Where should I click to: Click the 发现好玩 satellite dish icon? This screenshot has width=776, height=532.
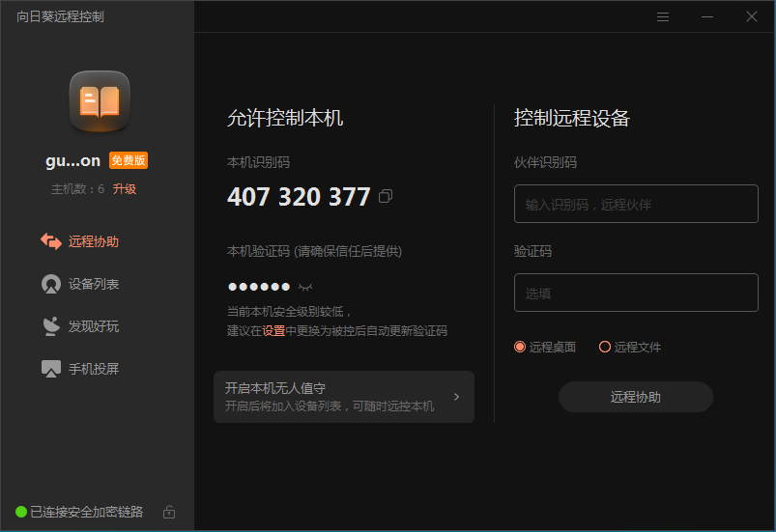51,326
